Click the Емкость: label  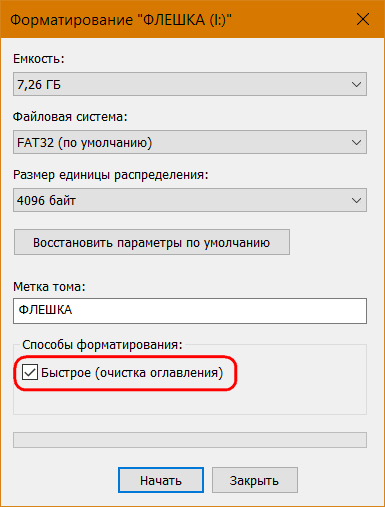pyautogui.click(x=39, y=59)
